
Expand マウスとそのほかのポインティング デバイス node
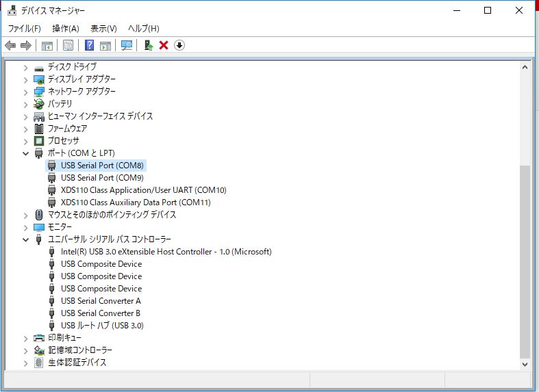pyautogui.click(x=25, y=215)
